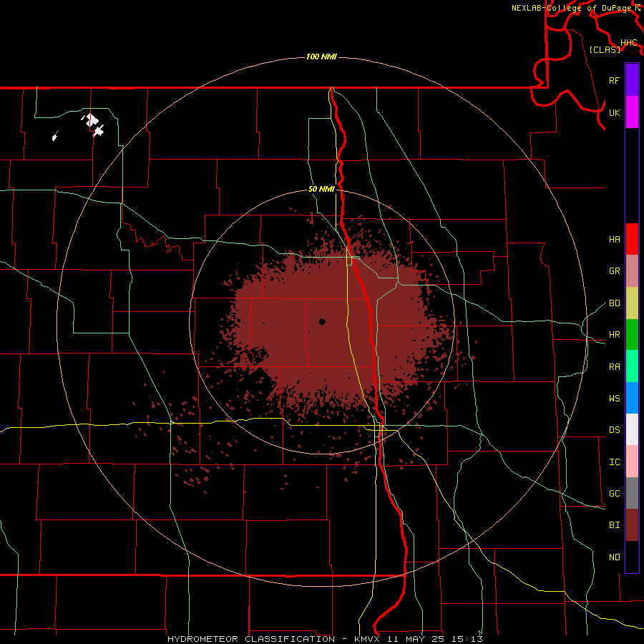
Task: Click the DS white legend color swatch
Action: [632, 429]
